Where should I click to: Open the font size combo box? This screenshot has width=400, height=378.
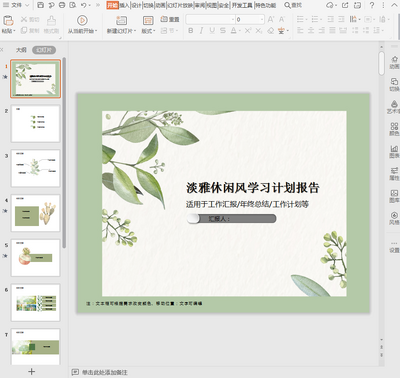(250, 19)
